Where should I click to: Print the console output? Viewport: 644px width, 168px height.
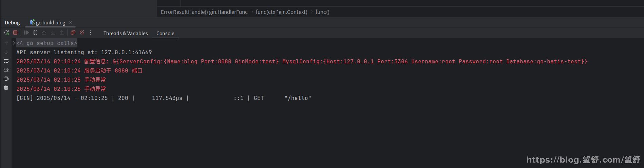coord(6,79)
